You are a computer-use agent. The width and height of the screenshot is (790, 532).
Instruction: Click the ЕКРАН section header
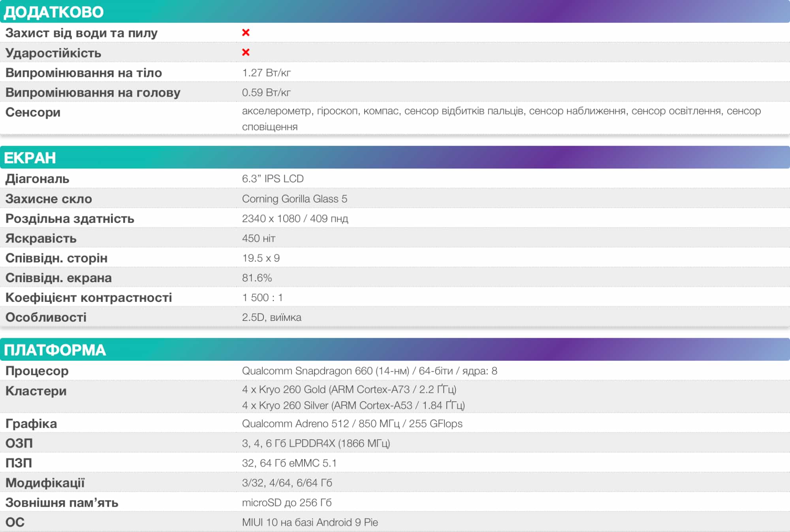30,157
